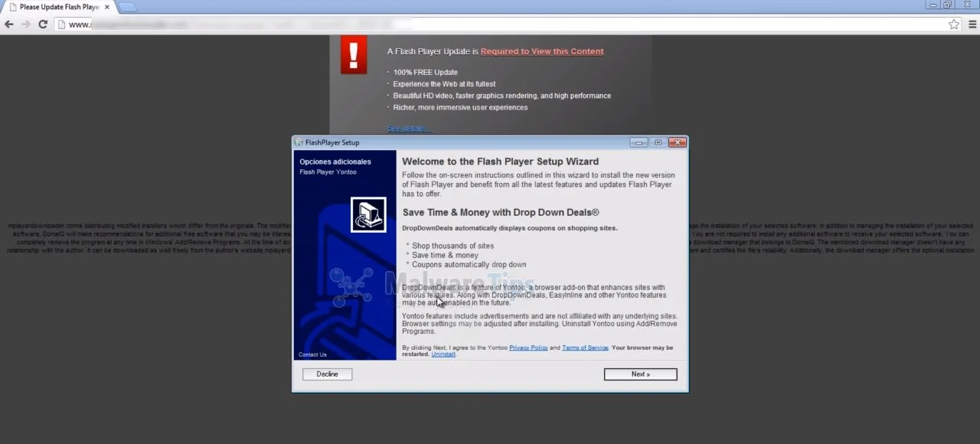
Task: Go back using browser back arrow
Action: [x=9, y=24]
